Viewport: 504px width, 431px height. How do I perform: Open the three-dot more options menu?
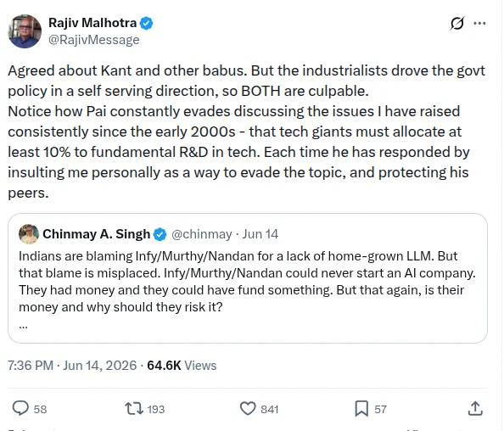click(479, 23)
